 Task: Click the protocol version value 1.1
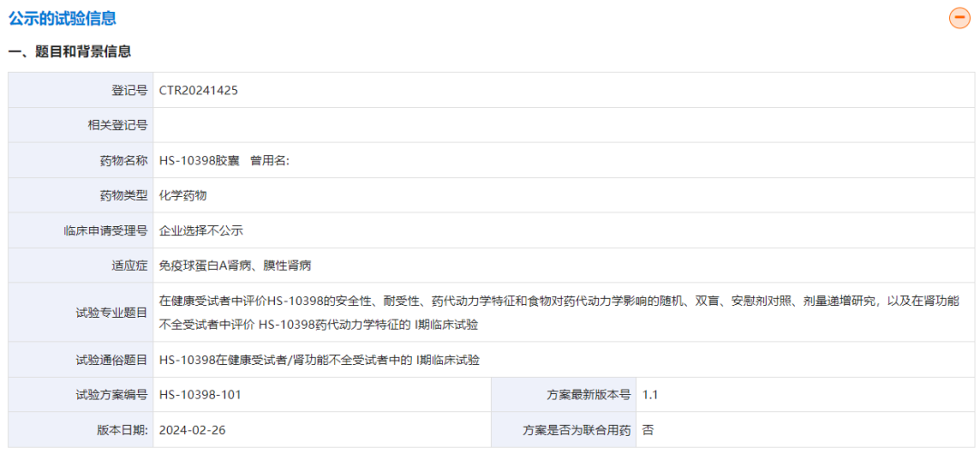tap(650, 395)
